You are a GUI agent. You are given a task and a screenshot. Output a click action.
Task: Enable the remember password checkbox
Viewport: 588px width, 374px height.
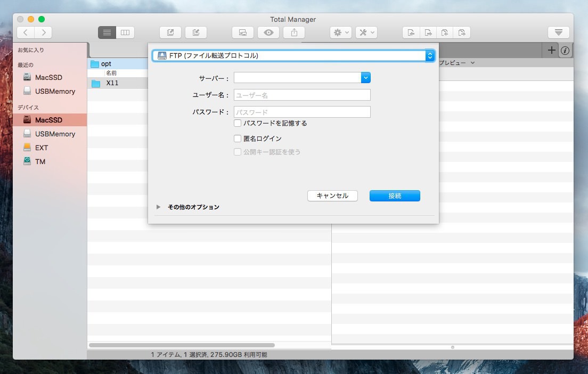point(238,123)
